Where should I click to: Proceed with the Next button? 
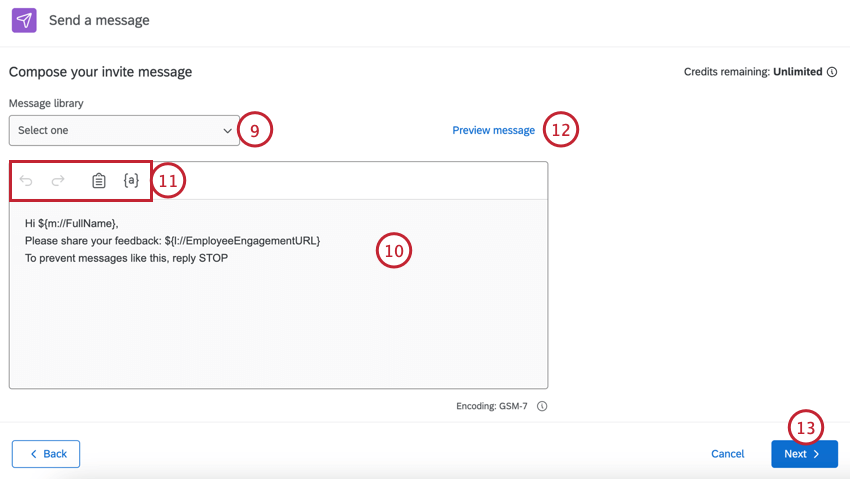(x=804, y=454)
